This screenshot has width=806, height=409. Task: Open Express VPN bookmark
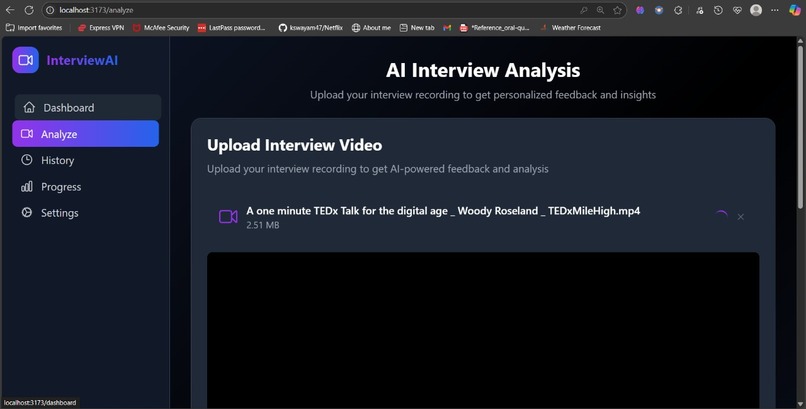point(101,28)
